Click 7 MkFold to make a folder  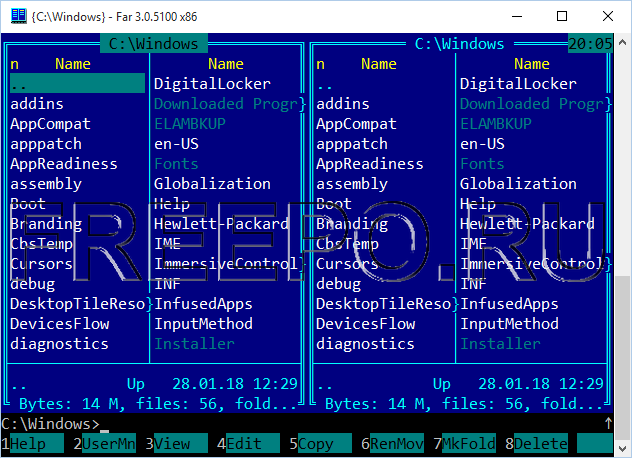pos(469,444)
